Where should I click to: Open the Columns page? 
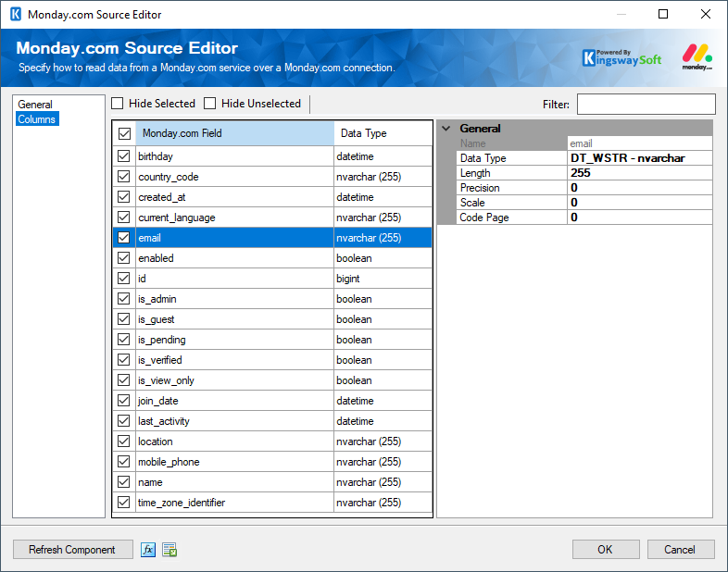(37, 119)
